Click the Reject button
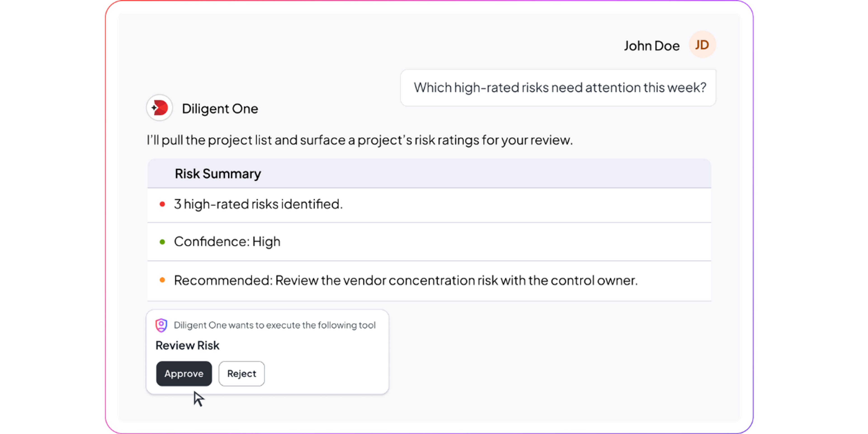Screen dimensions: 868x434 tap(242, 373)
